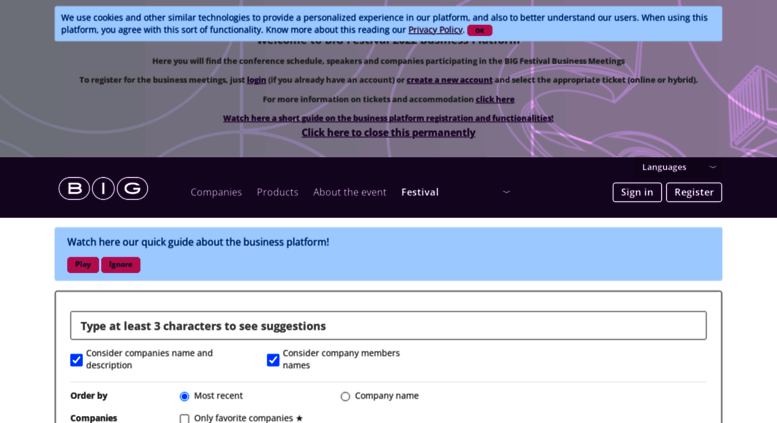Screen dimensions: 777x423
Task: Open the Privacy Policy link
Action: pyautogui.click(x=435, y=30)
